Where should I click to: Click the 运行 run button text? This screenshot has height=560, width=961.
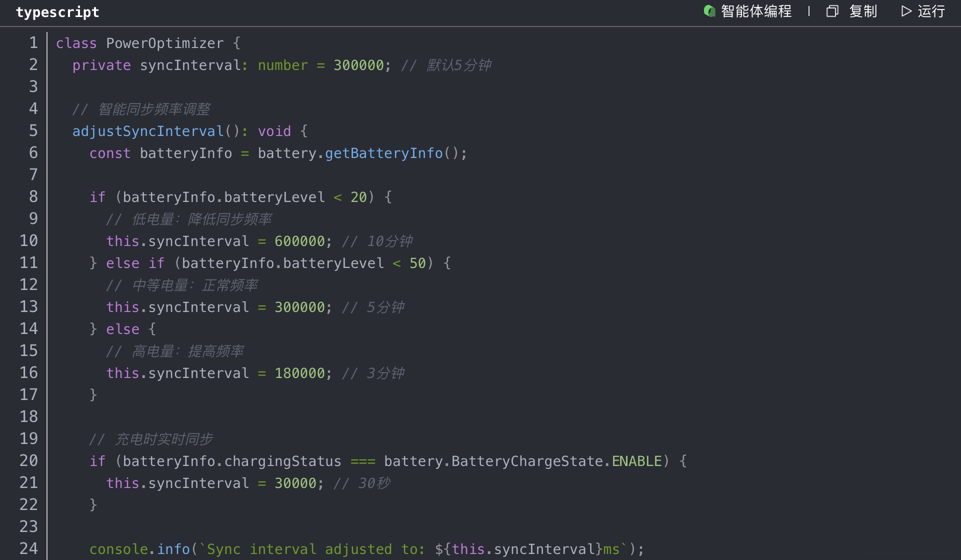coord(931,11)
